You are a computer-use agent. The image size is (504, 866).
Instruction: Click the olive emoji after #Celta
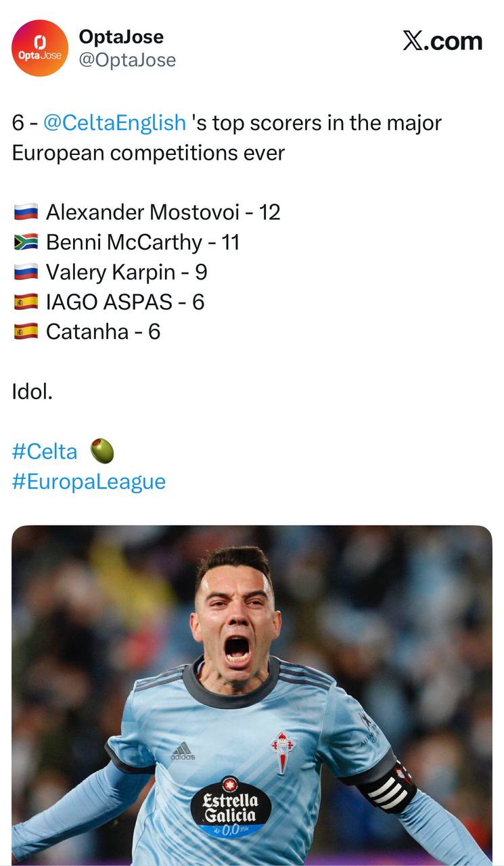click(x=102, y=451)
